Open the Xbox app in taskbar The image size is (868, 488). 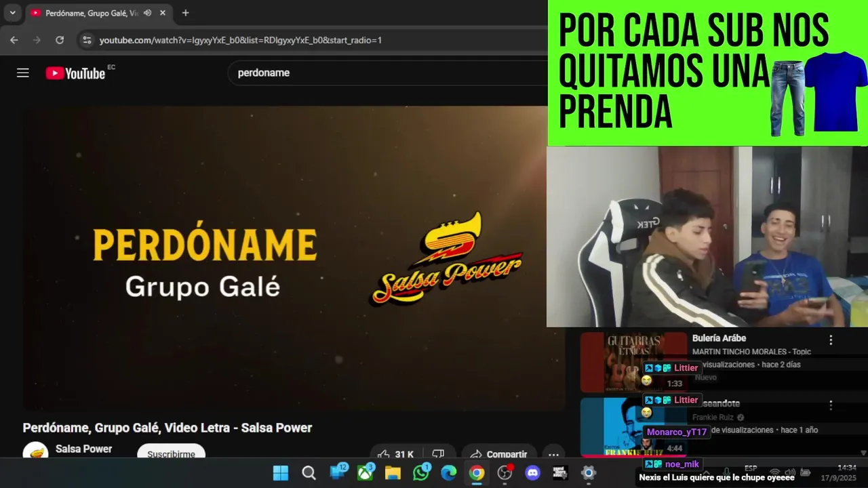pyautogui.click(x=366, y=472)
